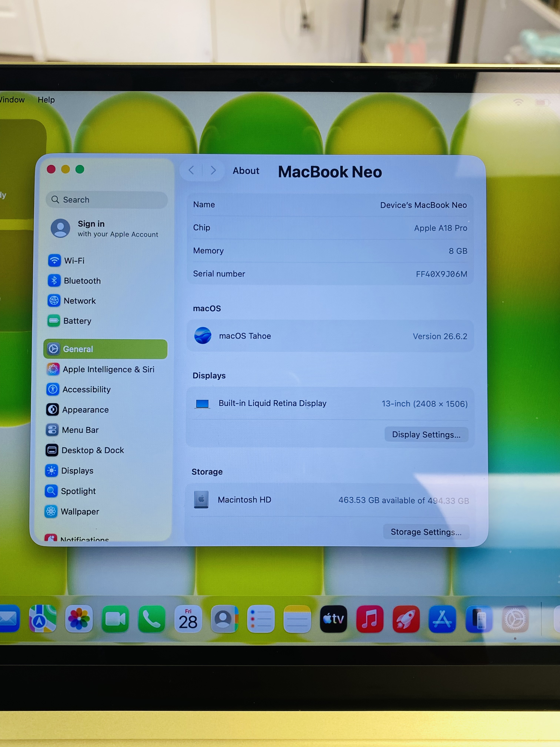Open Reminders from the Dock
The height and width of the screenshot is (747, 560).
point(261,619)
